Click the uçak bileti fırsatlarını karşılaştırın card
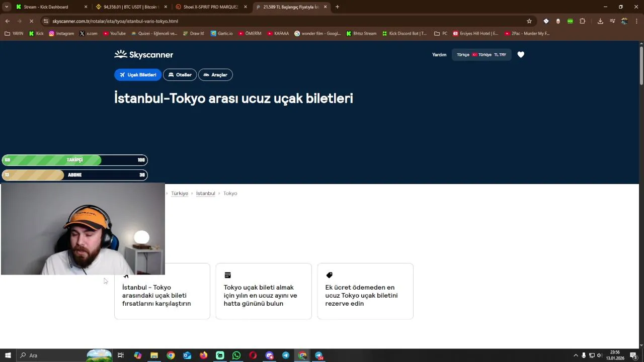Screen dimensions: 644x362 [162, 291]
